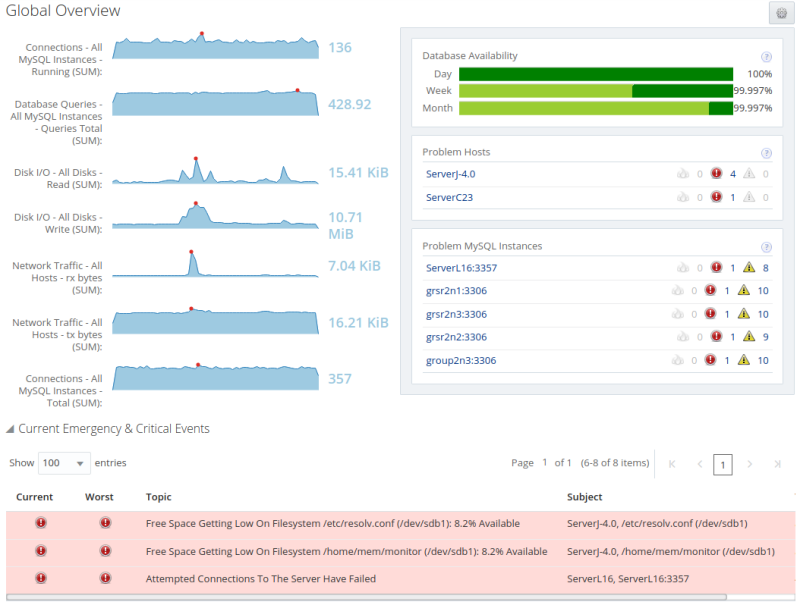Sort events by Topic column
This screenshot has height=605, width=800.
pyautogui.click(x=158, y=497)
